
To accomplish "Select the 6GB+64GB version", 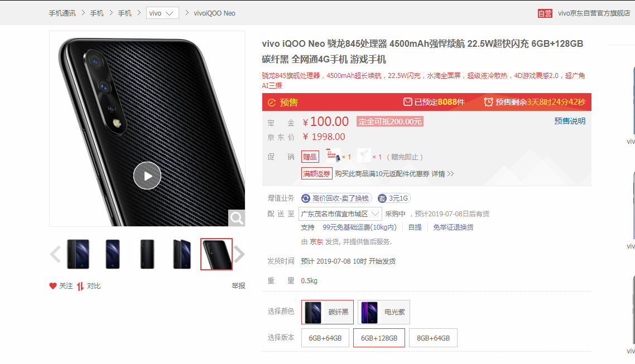I will [325, 338].
